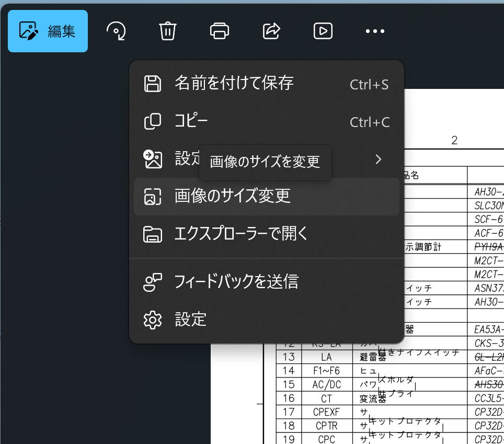
Task: Select 名前を付けて保存 from the menu
Action: [234, 83]
